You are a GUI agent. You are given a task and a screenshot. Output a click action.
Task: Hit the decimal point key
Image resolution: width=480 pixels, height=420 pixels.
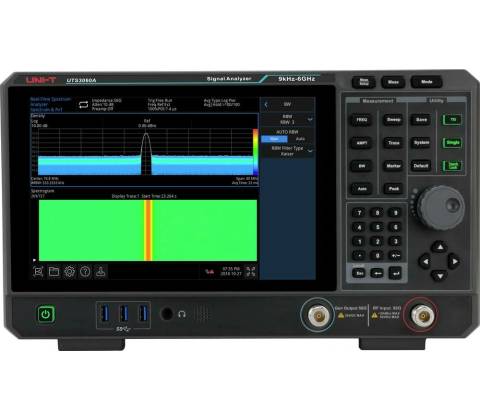coord(359,256)
